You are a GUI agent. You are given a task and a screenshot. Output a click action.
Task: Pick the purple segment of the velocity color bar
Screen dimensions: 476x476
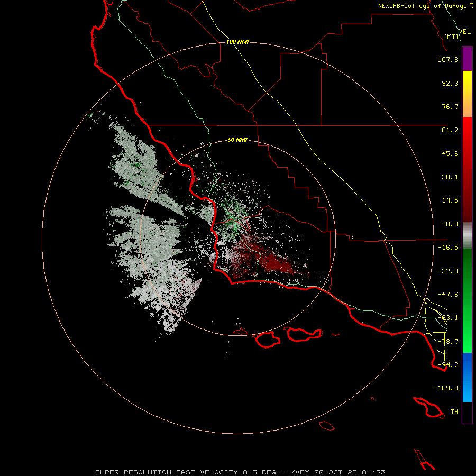[467, 59]
